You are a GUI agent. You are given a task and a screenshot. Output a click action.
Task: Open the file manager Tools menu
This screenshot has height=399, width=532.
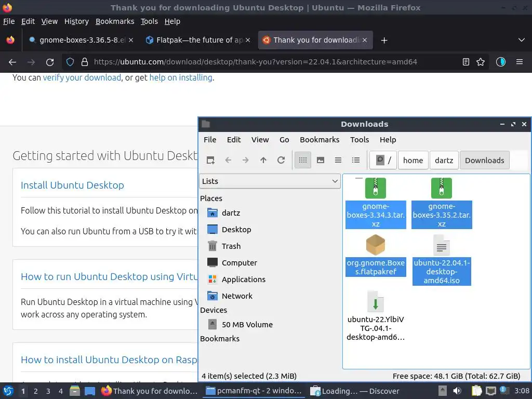tap(360, 140)
